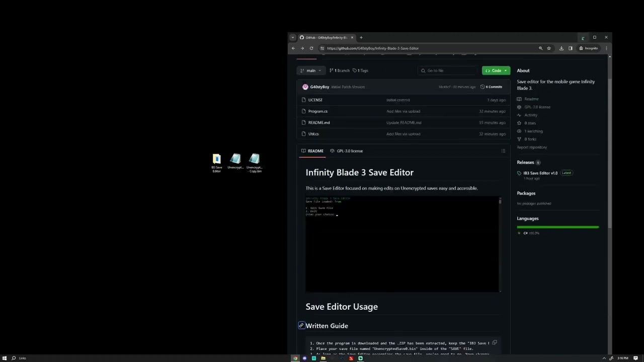Image resolution: width=644 pixels, height=362 pixels.
Task: Bookmark this page with the star
Action: point(549,48)
